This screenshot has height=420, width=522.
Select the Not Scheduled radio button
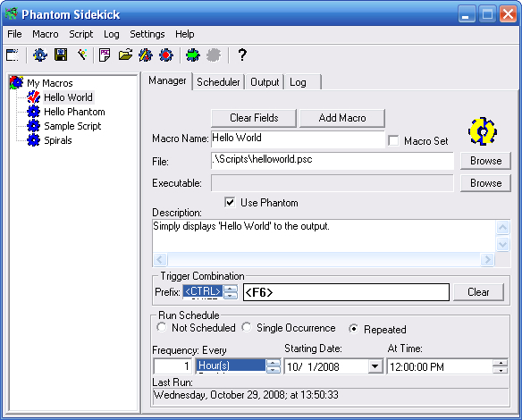pyautogui.click(x=162, y=327)
